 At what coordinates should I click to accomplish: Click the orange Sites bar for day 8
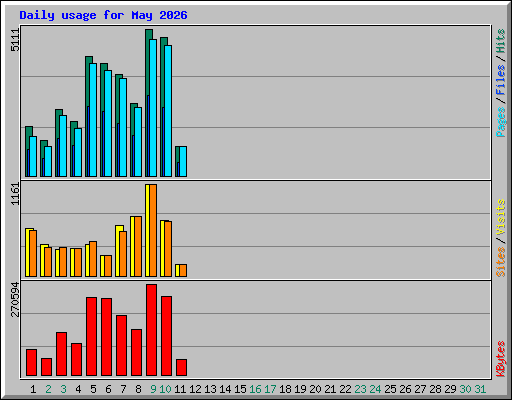tap(138, 246)
